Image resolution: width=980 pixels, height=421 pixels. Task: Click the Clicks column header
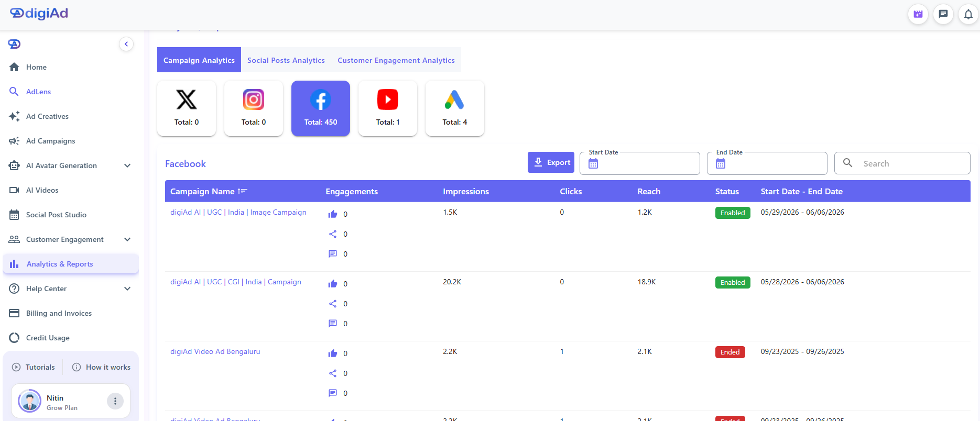click(571, 192)
